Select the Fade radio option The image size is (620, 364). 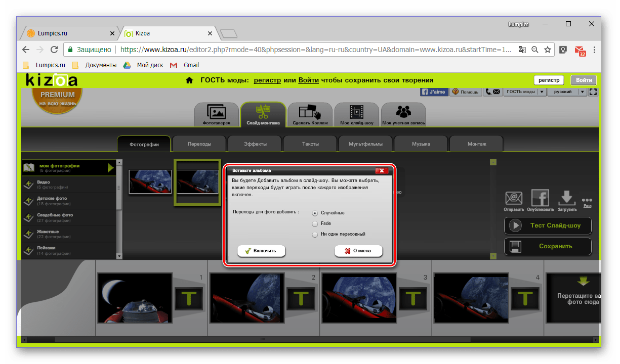point(315,223)
